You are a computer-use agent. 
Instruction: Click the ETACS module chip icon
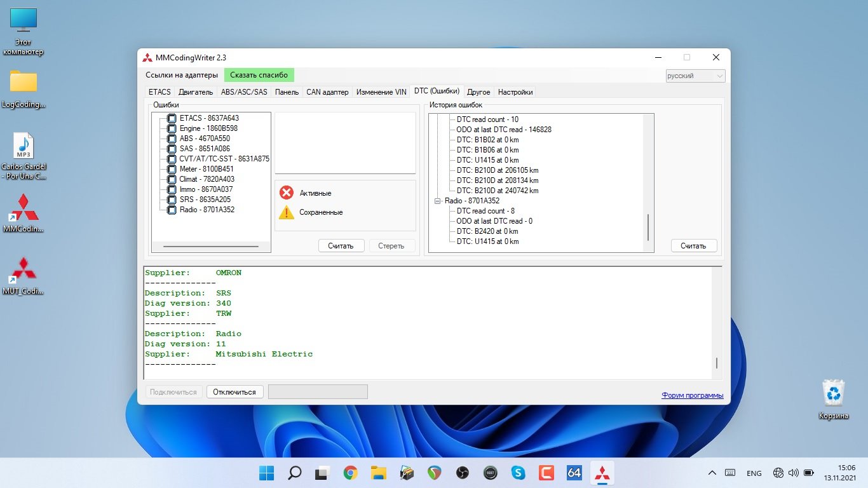tap(172, 118)
